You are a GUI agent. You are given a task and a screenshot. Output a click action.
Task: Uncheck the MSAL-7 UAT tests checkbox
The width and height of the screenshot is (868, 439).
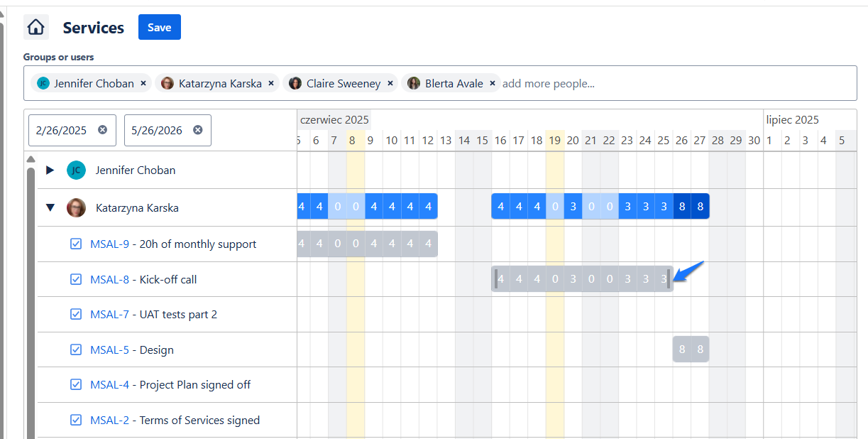pos(76,314)
